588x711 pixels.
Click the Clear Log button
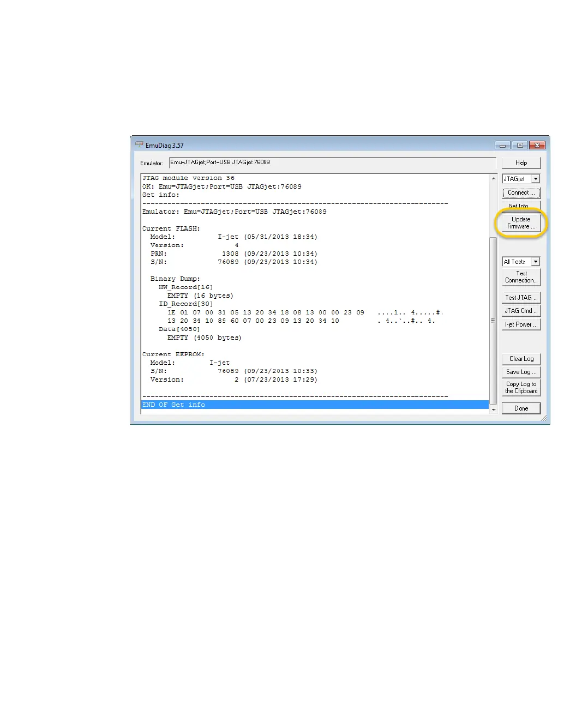pos(521,359)
